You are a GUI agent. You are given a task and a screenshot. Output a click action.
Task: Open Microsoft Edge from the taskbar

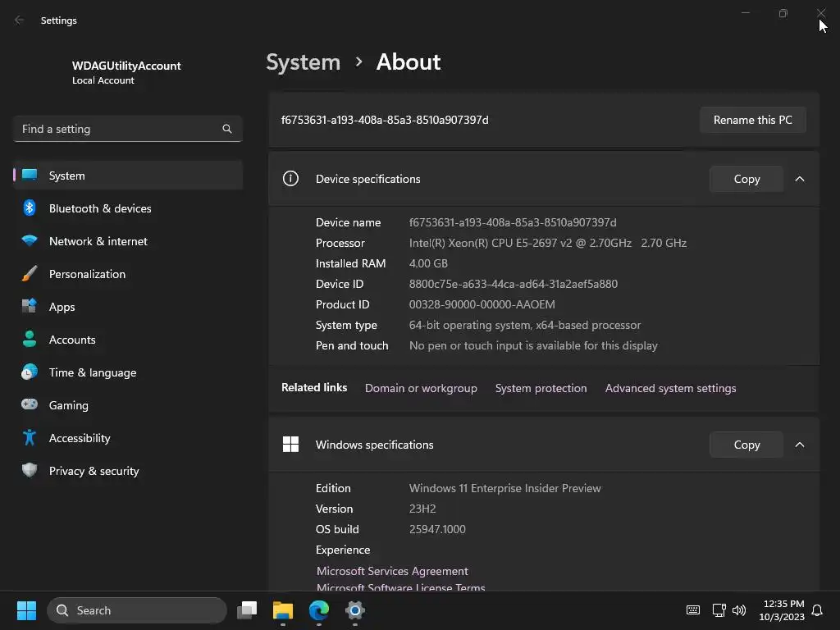pos(319,610)
